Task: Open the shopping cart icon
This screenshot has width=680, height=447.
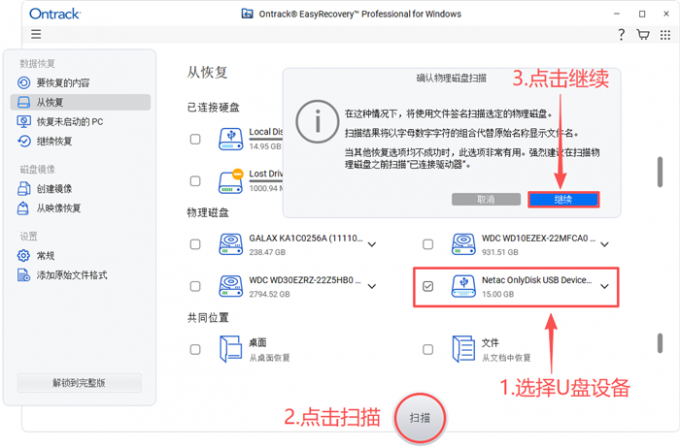Action: tap(643, 34)
